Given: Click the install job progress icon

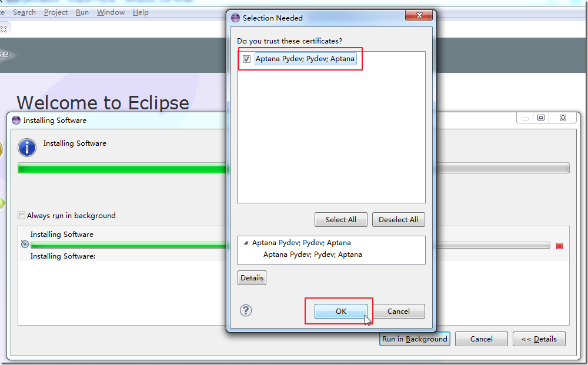Looking at the screenshot, I should tap(25, 245).
